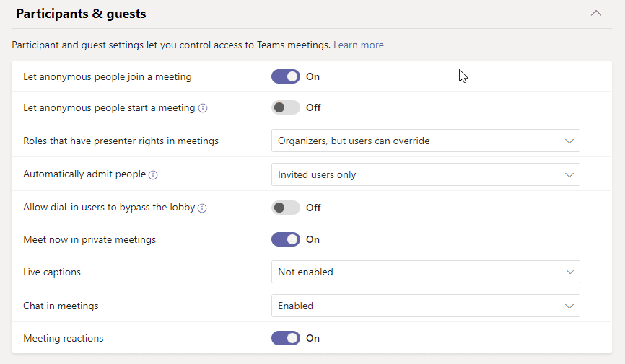625x364 pixels.
Task: Click info icon beside dial-in bypass lobby
Action: 202,208
